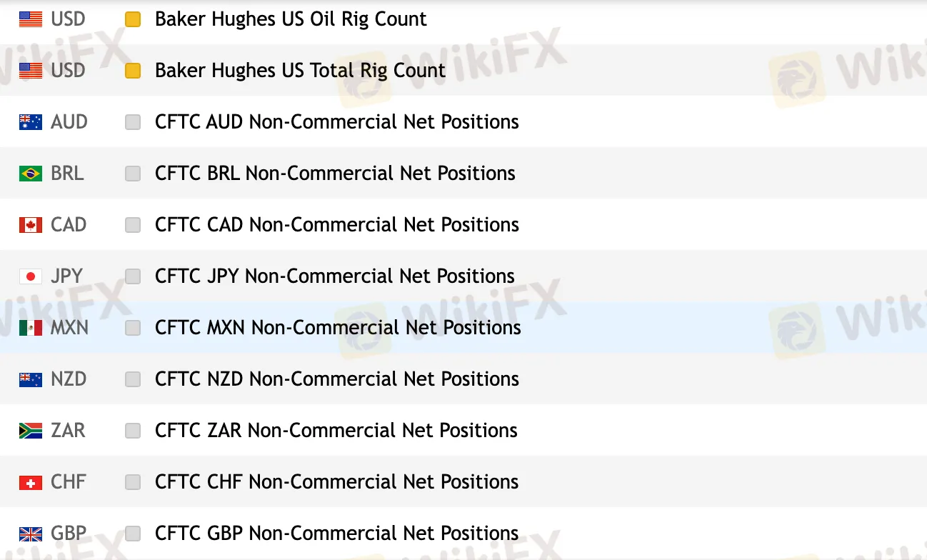Check the box for CFTC AUD Net Positions
This screenshot has width=927, height=560.
pos(133,122)
